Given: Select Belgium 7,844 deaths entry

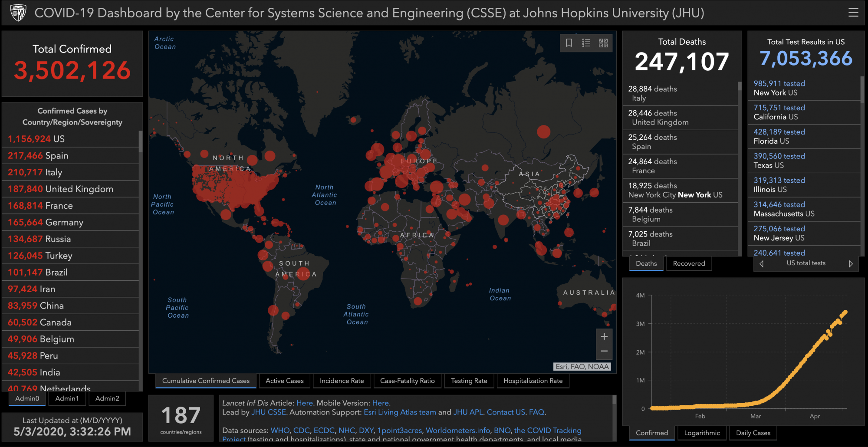Looking at the screenshot, I should coord(680,214).
